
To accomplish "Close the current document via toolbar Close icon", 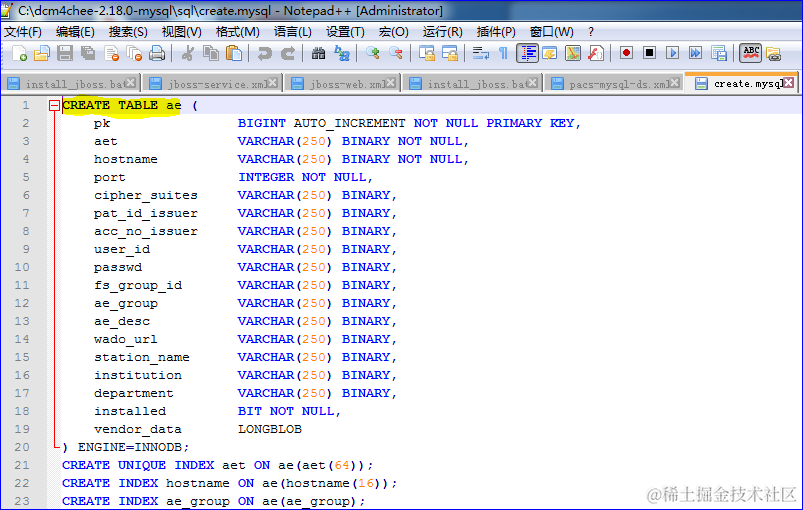I will pos(111,53).
